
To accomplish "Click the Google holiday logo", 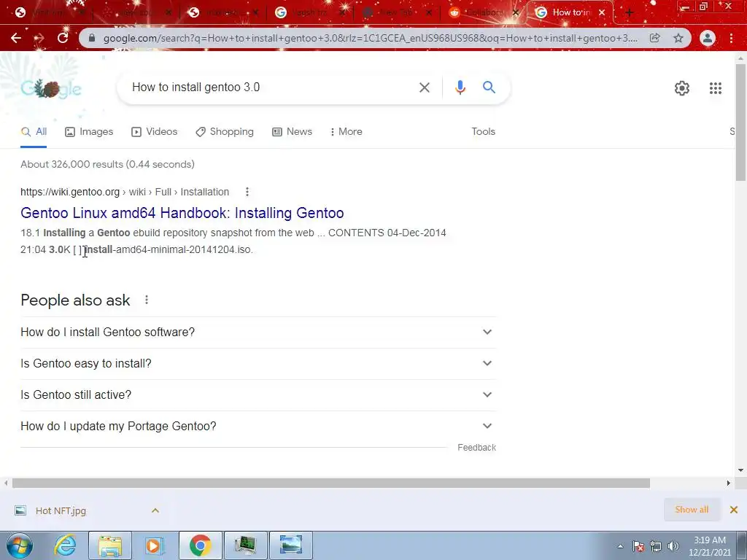I will pos(51,88).
